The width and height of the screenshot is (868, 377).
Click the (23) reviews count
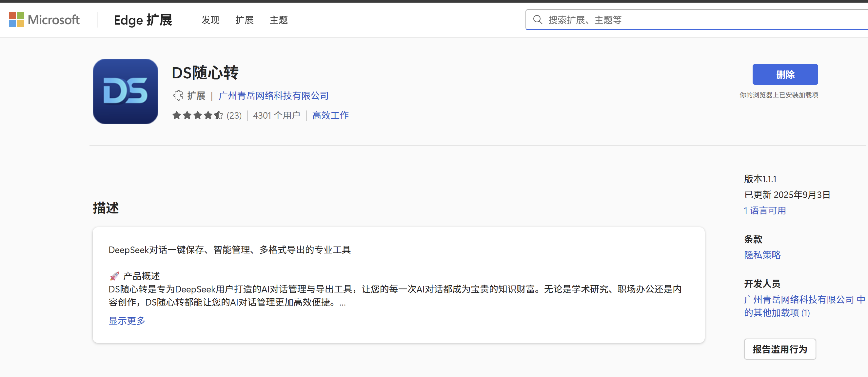point(234,116)
